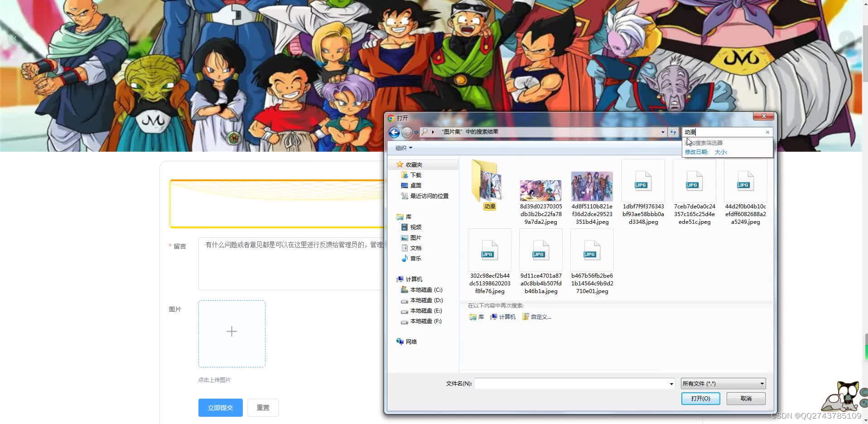Click the plus image upload box
The image size is (868, 424).
231,334
